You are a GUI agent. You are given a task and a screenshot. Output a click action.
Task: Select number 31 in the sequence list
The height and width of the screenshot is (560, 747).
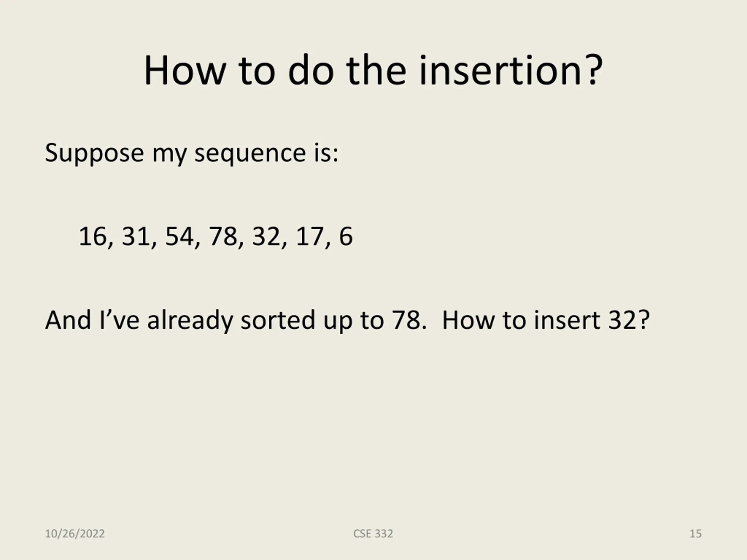tap(136, 236)
